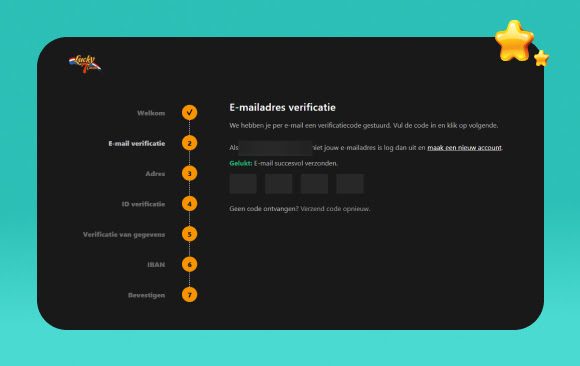Open the E-mail verificatie step label
Viewport: 580px width, 366px height.
point(136,144)
